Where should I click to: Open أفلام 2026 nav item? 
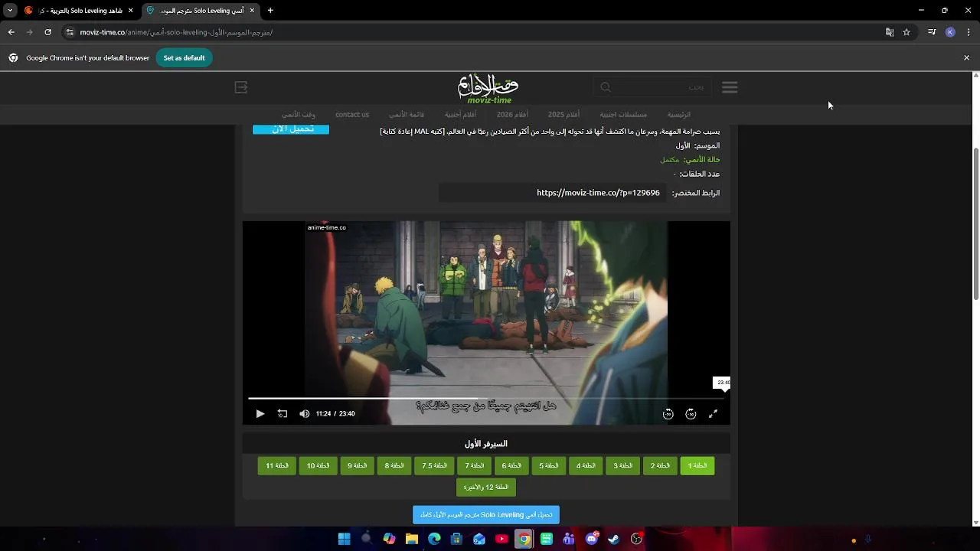click(x=512, y=115)
